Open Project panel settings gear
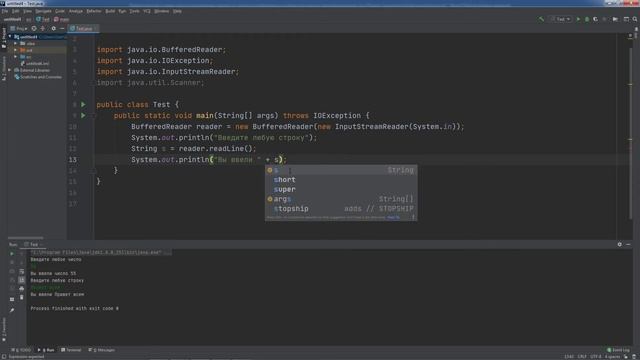The image size is (640, 360). 53,29
